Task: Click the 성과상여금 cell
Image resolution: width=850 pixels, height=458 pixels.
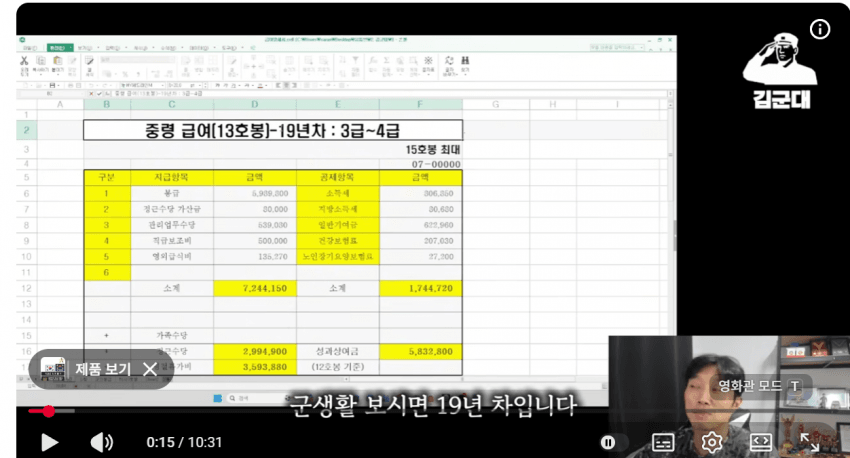Action: point(337,351)
